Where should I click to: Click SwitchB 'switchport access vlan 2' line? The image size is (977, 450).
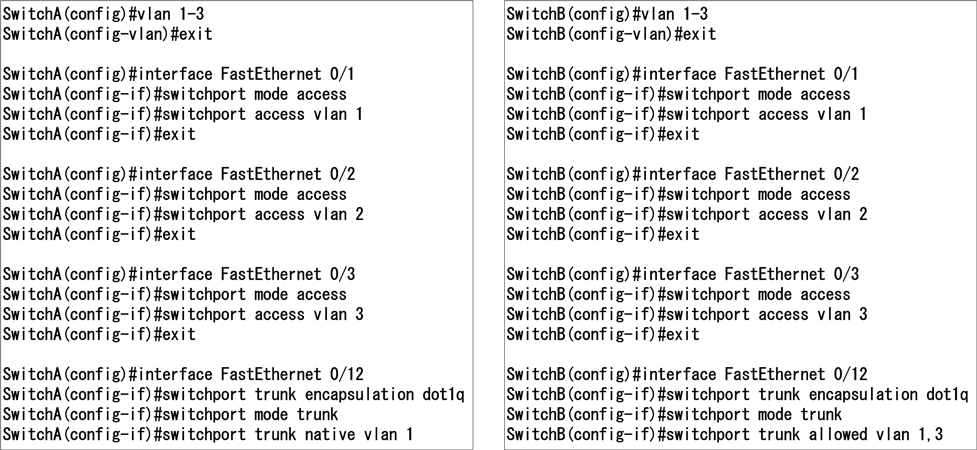pos(685,214)
